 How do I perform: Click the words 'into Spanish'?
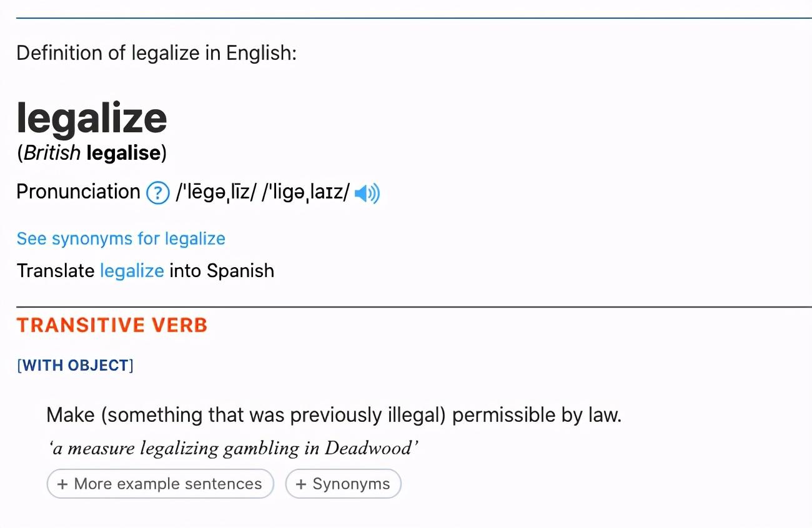pos(222,271)
